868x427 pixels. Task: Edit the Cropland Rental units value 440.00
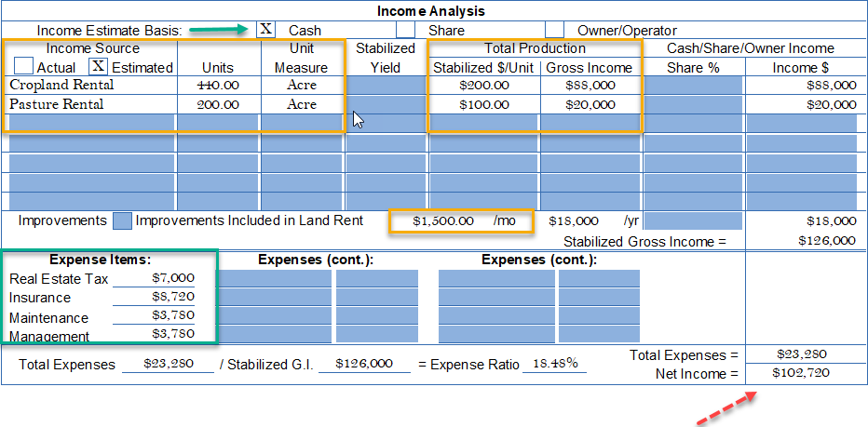(x=218, y=86)
